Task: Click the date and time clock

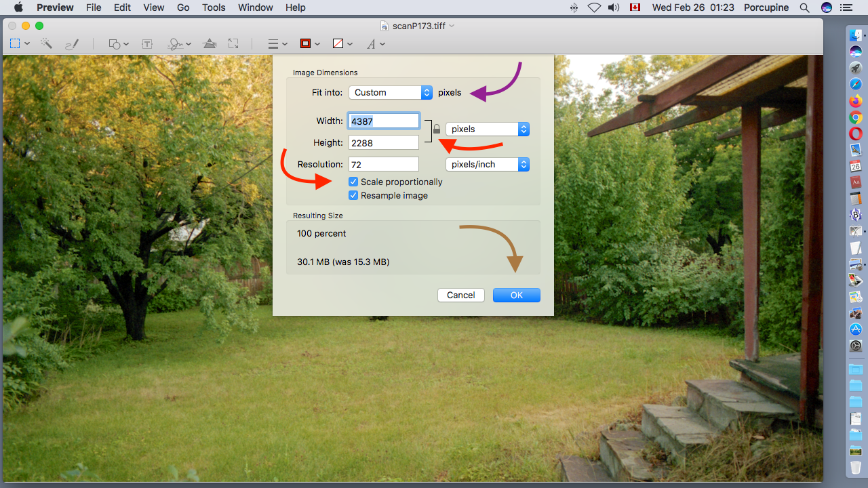Action: pyautogui.click(x=693, y=7)
